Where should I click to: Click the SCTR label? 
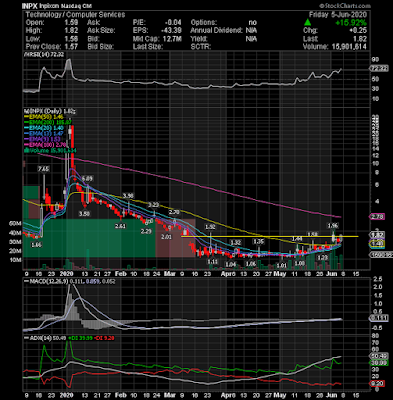(x=201, y=47)
